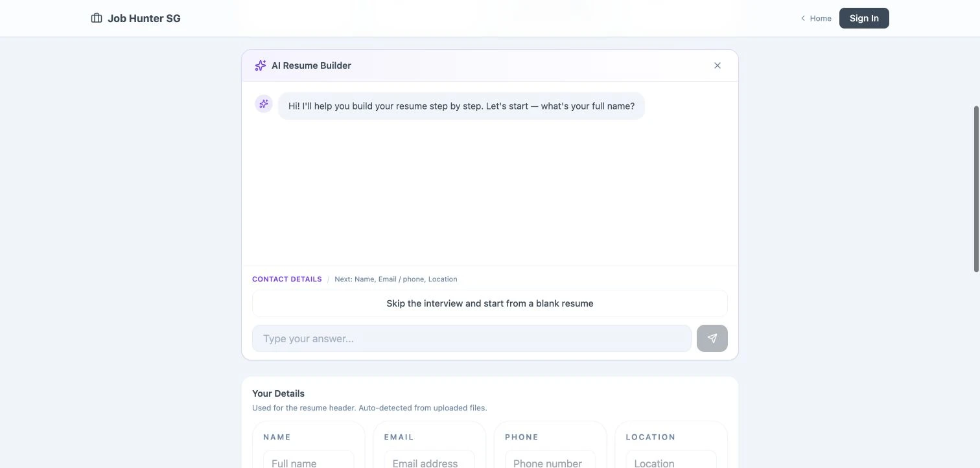Click the CONTACT DETAILS step label

pos(287,279)
